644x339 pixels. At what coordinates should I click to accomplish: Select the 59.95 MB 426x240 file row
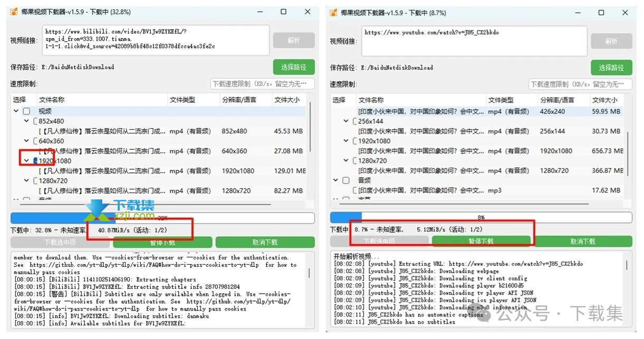[477, 111]
